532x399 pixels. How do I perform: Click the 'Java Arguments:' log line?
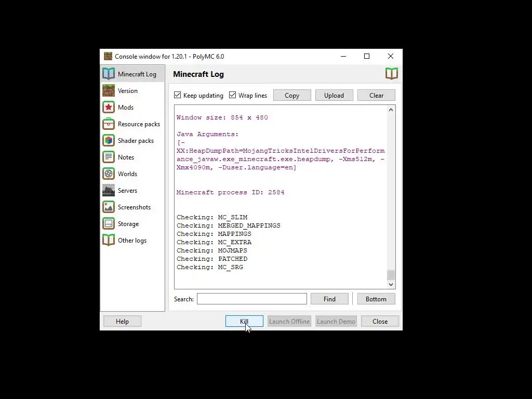(x=208, y=134)
